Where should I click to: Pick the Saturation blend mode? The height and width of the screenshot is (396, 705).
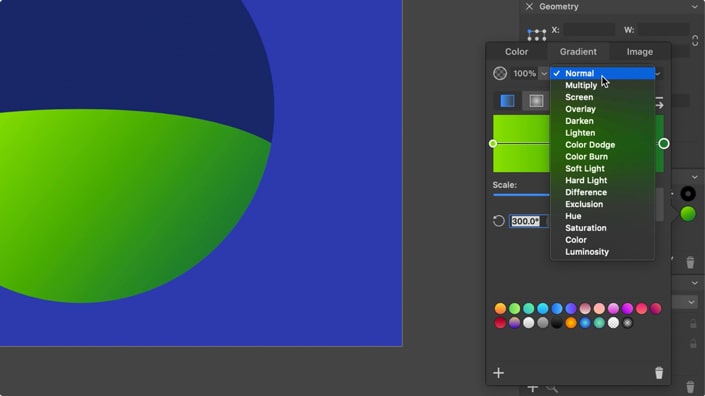point(602,228)
